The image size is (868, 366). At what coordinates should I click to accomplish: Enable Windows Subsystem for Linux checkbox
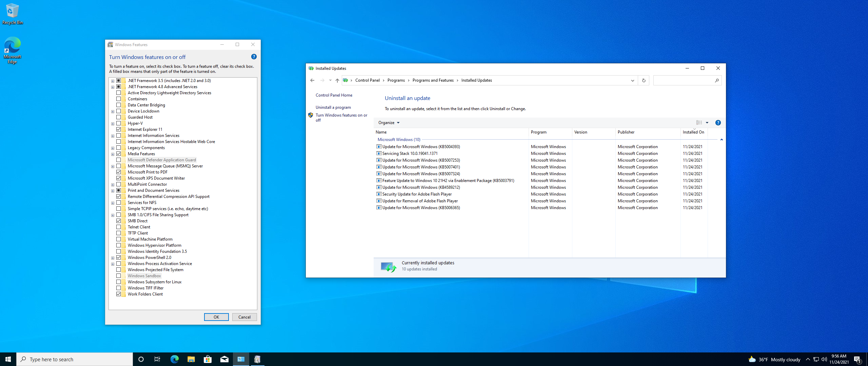click(x=119, y=282)
